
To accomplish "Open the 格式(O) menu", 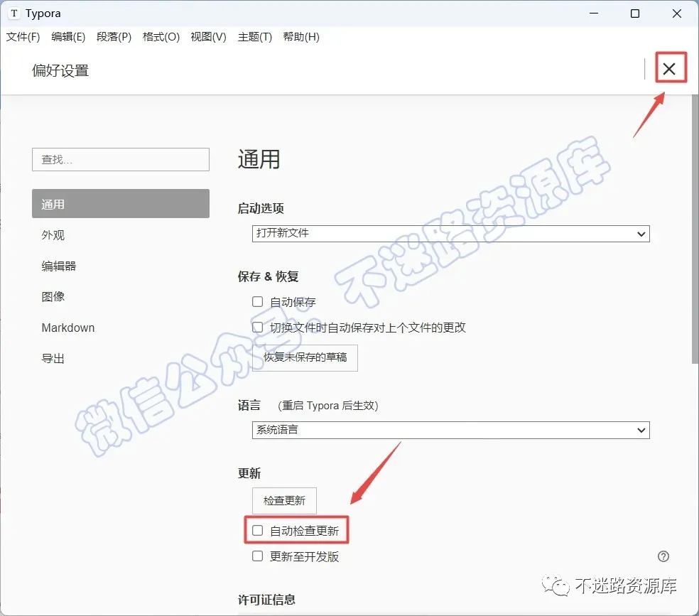I will [161, 37].
